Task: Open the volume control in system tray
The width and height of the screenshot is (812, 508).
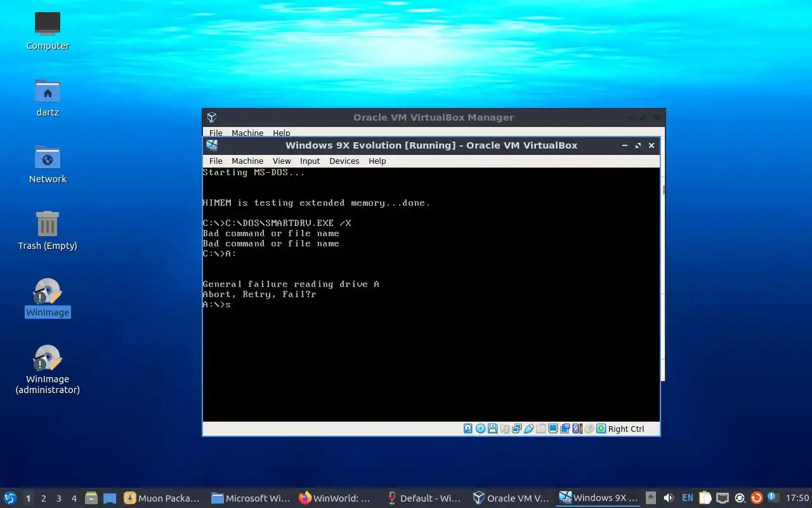Action: (668, 498)
